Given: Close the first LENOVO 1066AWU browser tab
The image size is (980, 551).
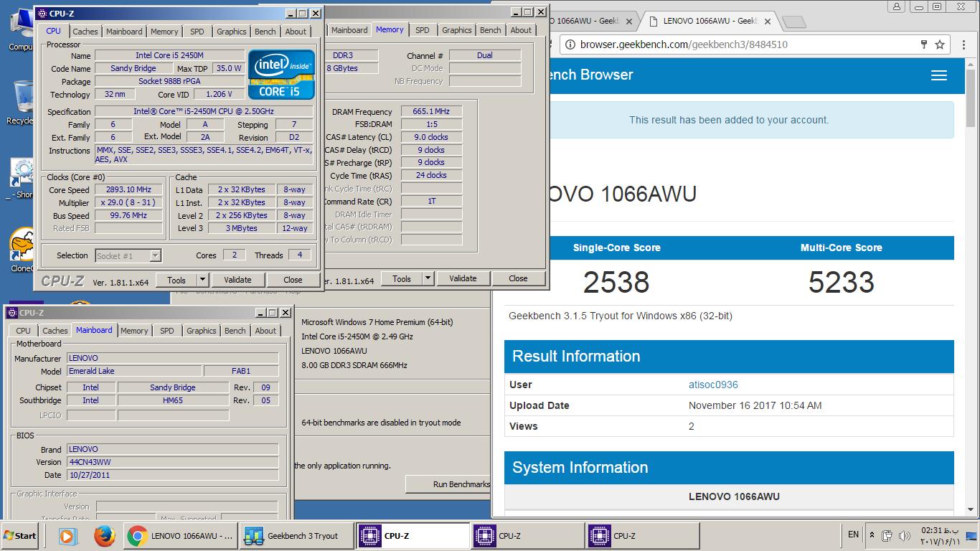Looking at the screenshot, I should (x=629, y=22).
